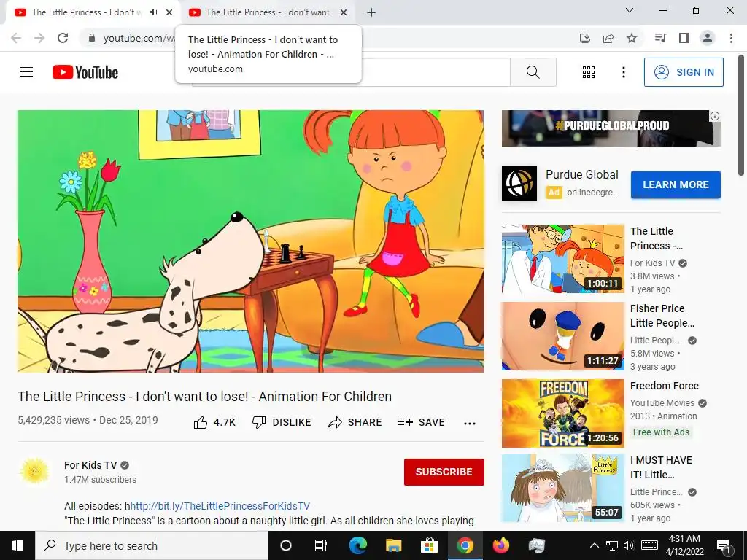Click the install app icon in address bar
The height and width of the screenshot is (560, 747).
(x=585, y=38)
